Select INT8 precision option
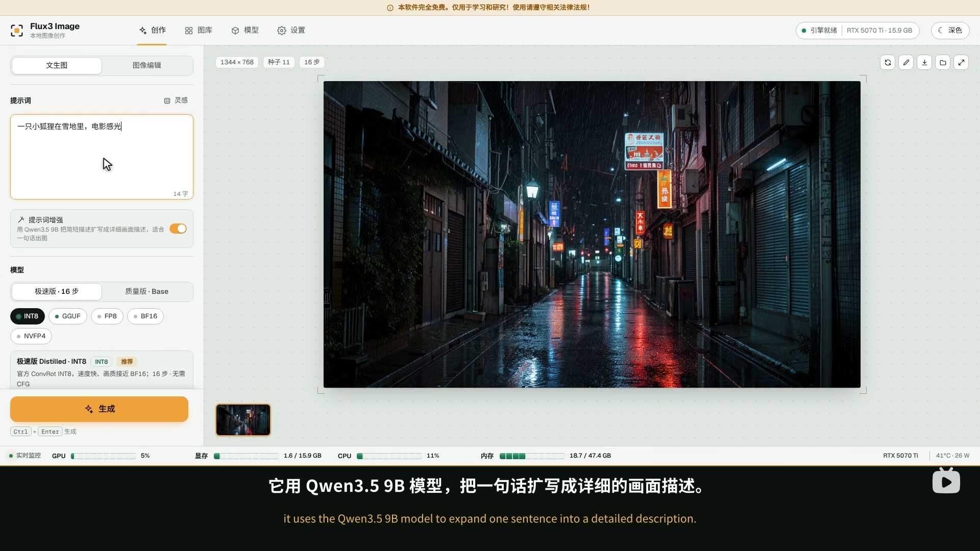980x551 pixels. point(28,316)
